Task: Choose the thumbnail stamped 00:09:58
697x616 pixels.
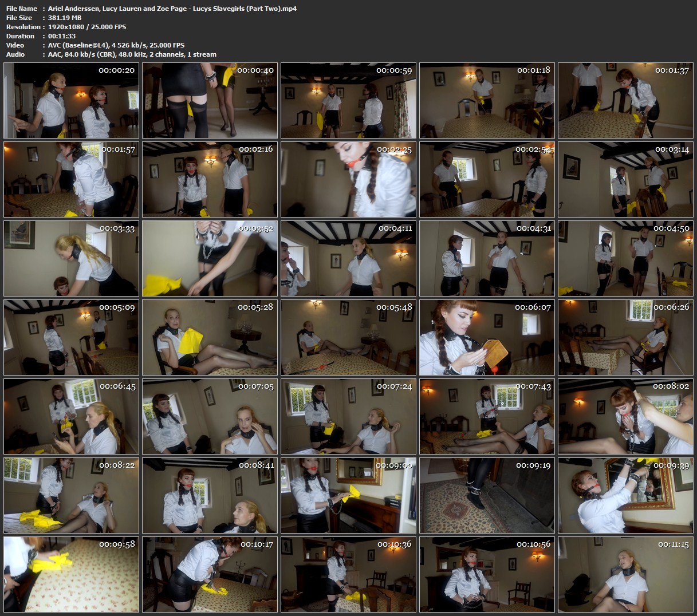Action: [x=72, y=575]
